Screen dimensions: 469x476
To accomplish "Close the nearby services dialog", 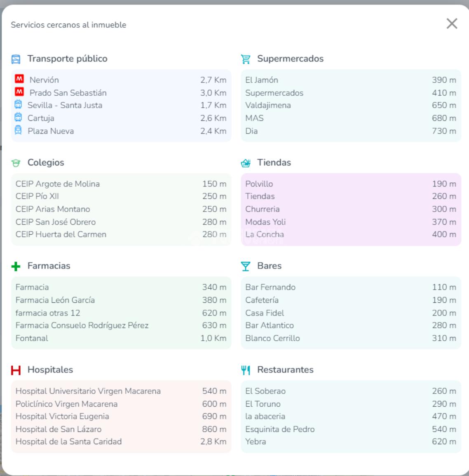I will (x=452, y=24).
